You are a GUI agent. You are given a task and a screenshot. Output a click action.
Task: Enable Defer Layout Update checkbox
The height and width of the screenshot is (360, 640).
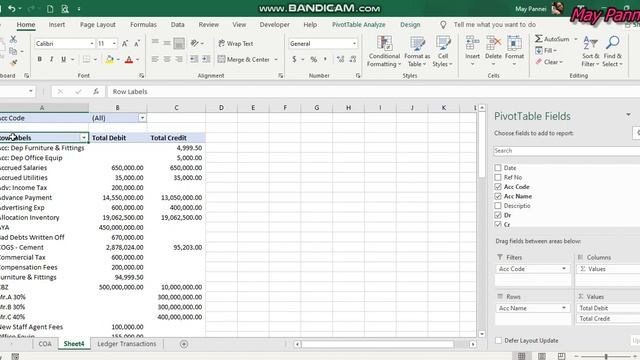click(x=498, y=340)
